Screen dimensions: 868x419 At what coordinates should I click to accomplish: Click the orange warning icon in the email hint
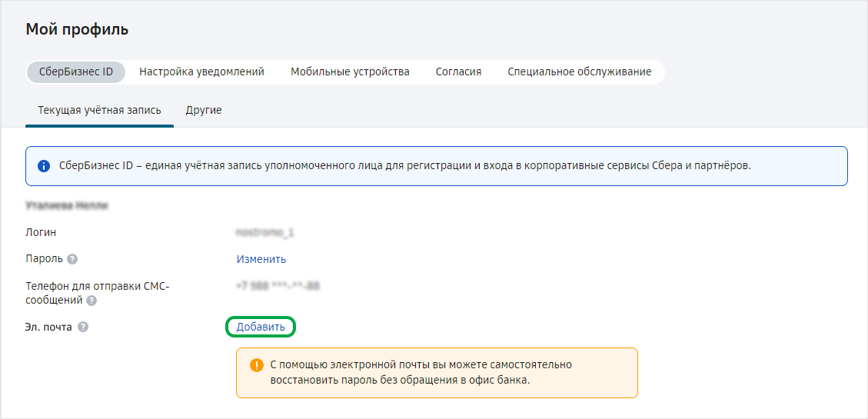click(257, 365)
